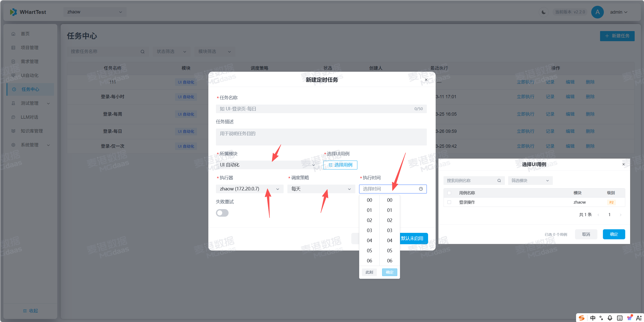The width and height of the screenshot is (644, 322).
Task: Open 需求管理 in sidebar
Action: [x=30, y=61]
